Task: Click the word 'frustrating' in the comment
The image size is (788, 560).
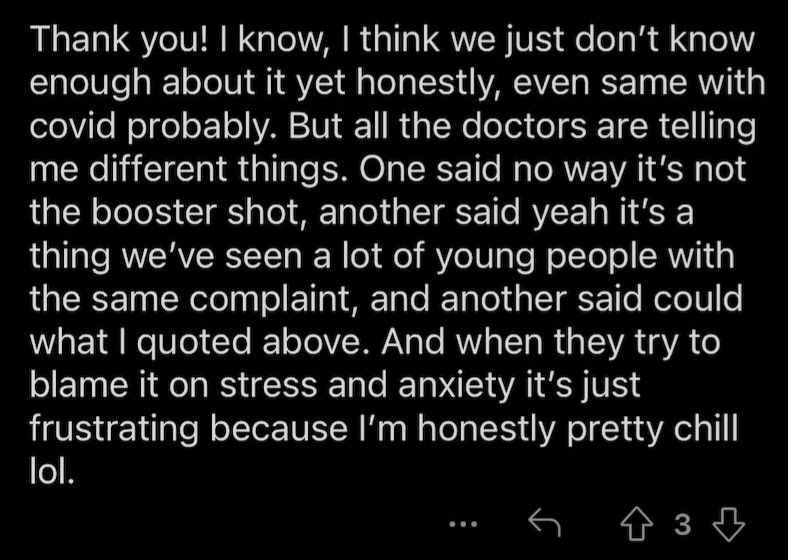Action: (114, 429)
